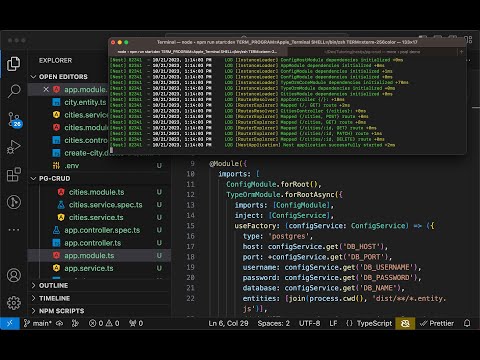Open problems panel via errors and warnings count
This screenshot has height=360, width=480.
point(104,323)
